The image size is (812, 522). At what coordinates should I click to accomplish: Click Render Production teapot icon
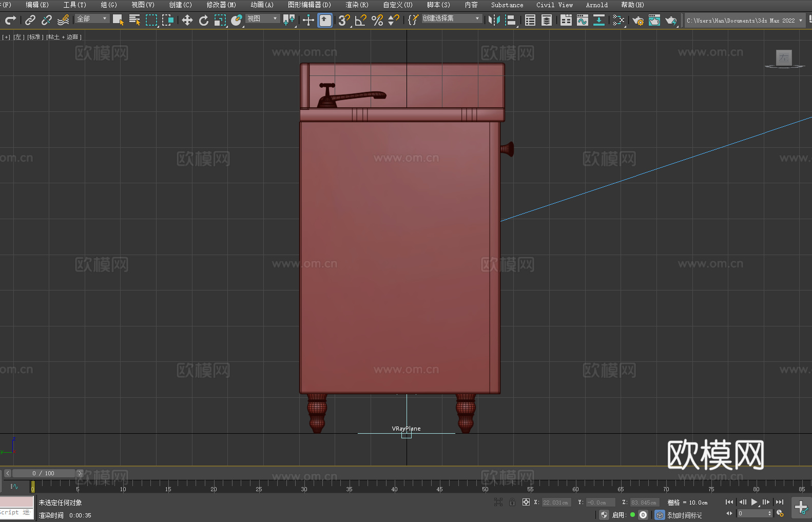coord(671,20)
